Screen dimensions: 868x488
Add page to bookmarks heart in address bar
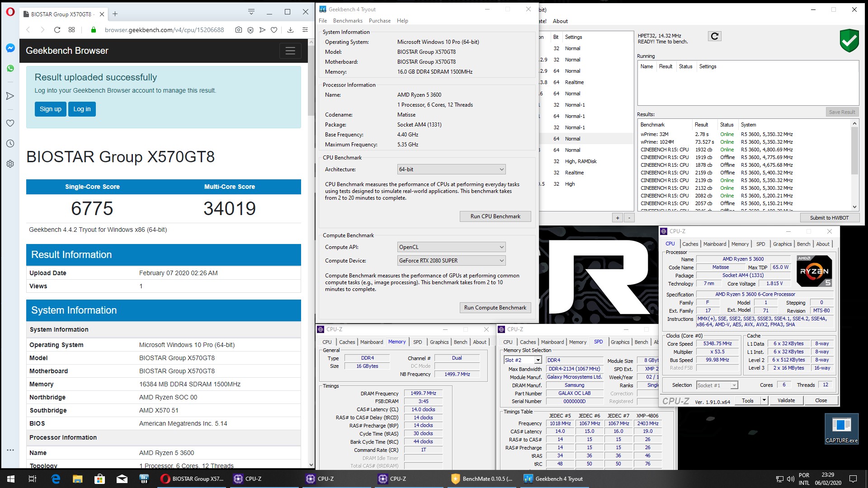(274, 30)
